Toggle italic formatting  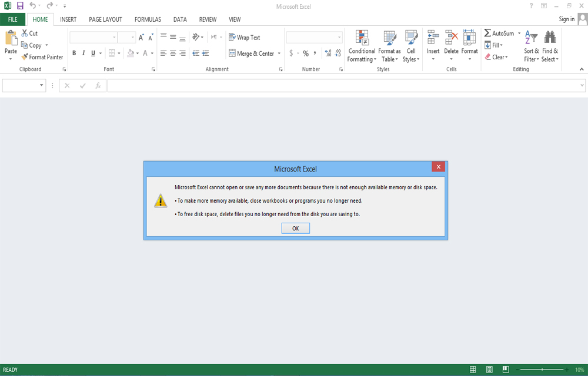pos(83,53)
